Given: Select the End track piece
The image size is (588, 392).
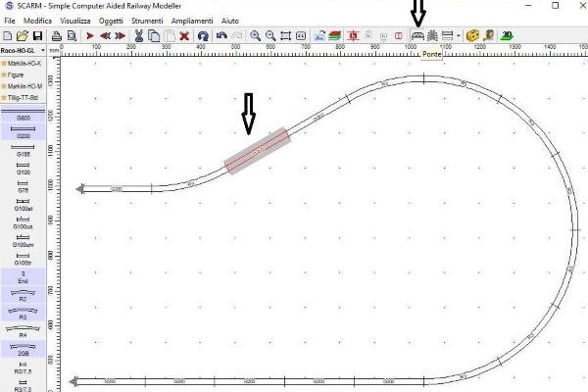Looking at the screenshot, I should (24, 276).
